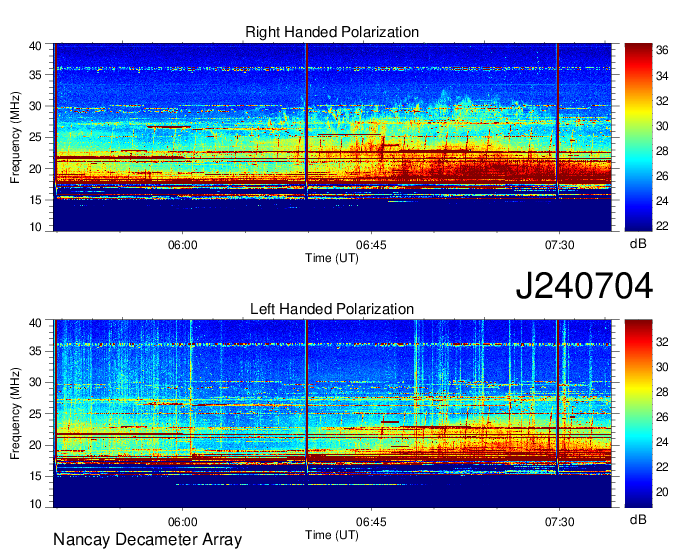Click 20 value on Left Handed color bar
680x552 pixels.
[x=662, y=492]
